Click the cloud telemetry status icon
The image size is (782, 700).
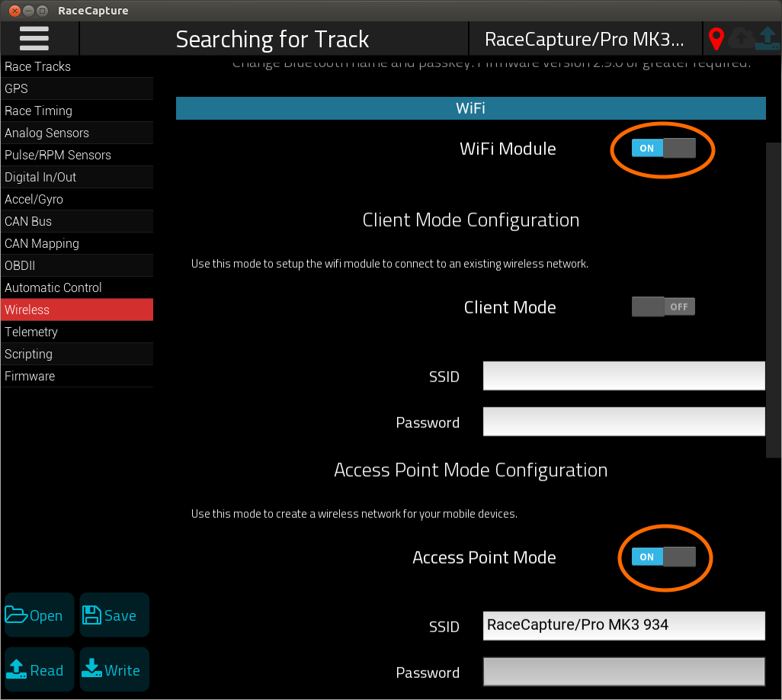tap(741, 38)
